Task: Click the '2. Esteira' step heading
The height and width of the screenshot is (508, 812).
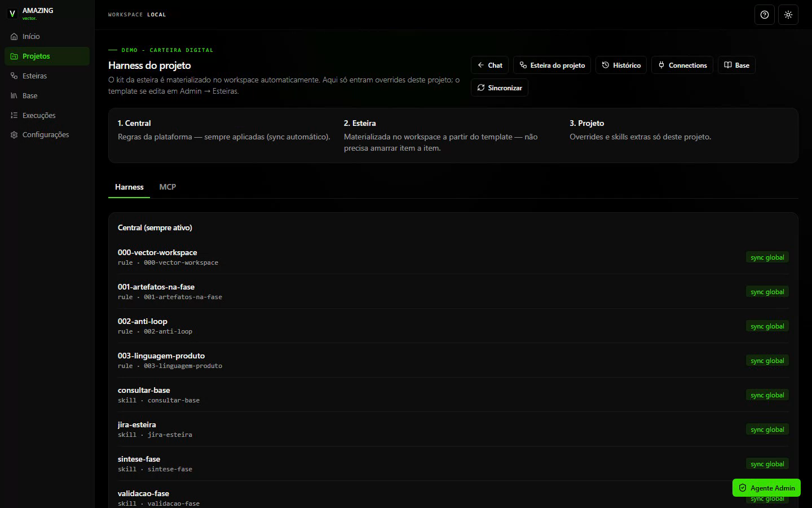Action: tap(360, 123)
